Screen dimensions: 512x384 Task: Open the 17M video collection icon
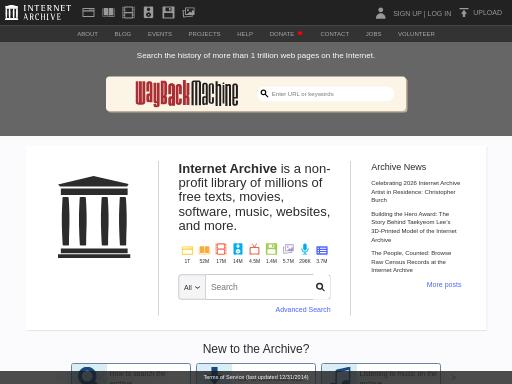(221, 249)
